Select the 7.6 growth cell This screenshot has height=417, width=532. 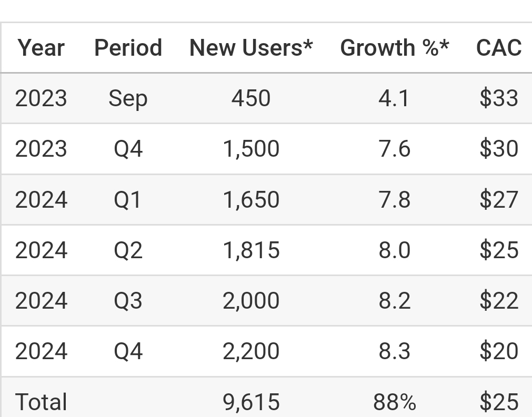point(395,149)
